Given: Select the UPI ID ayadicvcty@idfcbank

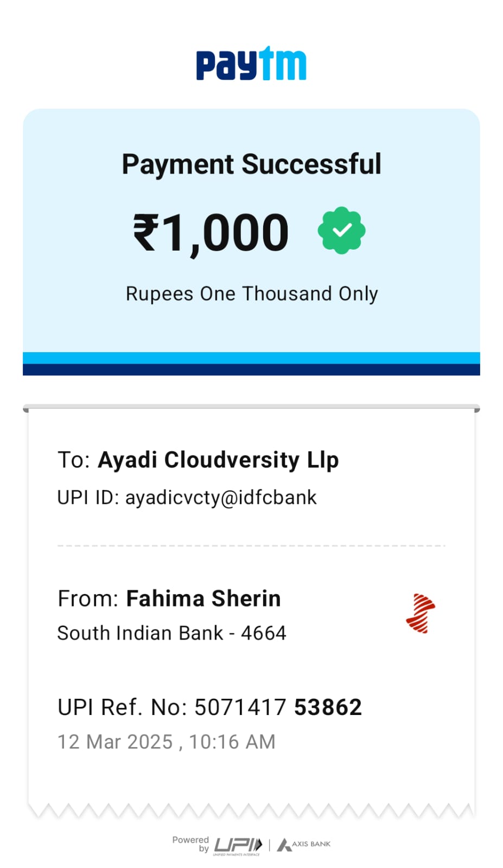Looking at the screenshot, I should click(220, 497).
